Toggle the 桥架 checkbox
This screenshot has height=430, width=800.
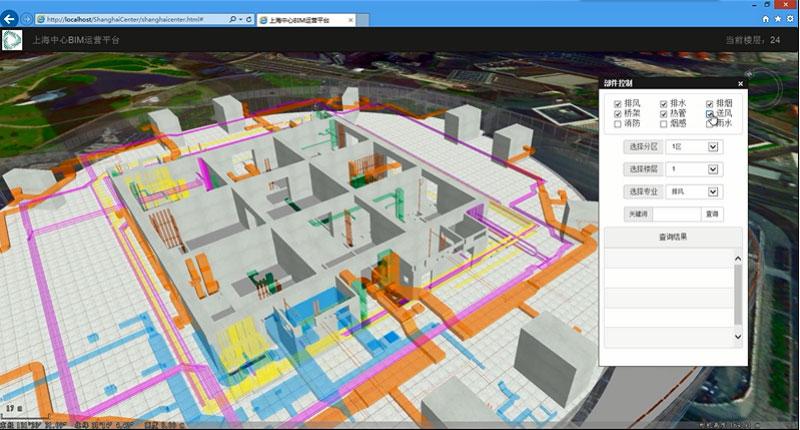(618, 114)
